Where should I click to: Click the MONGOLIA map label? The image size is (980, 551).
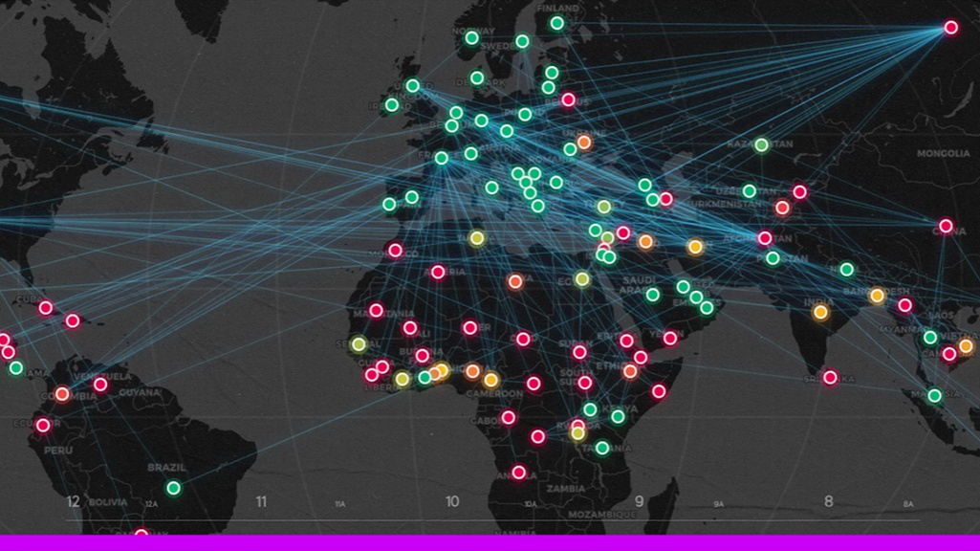pos(943,153)
